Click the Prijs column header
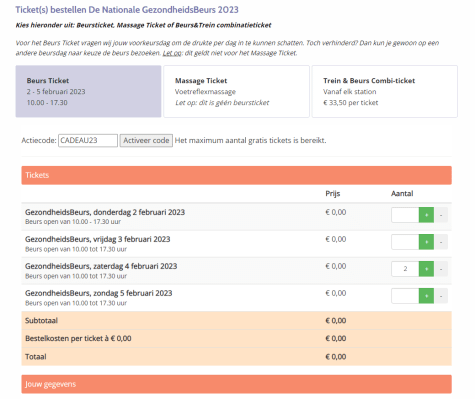The width and height of the screenshot is (475, 399). pyautogui.click(x=333, y=194)
